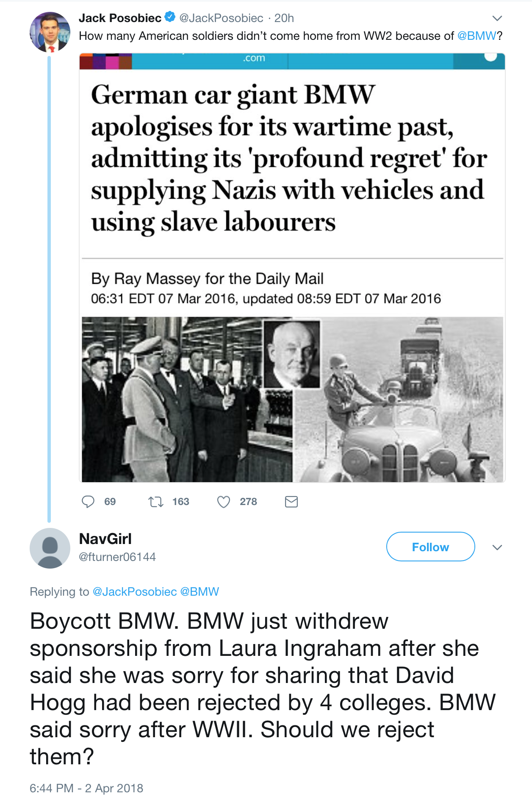532x805 pixels.
Task: Follow NavGirl
Action: [x=430, y=547]
